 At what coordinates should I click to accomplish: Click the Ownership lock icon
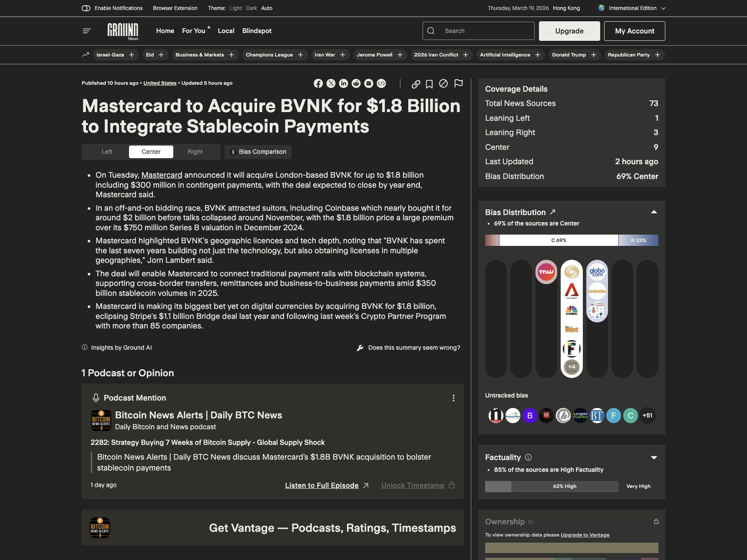(656, 521)
